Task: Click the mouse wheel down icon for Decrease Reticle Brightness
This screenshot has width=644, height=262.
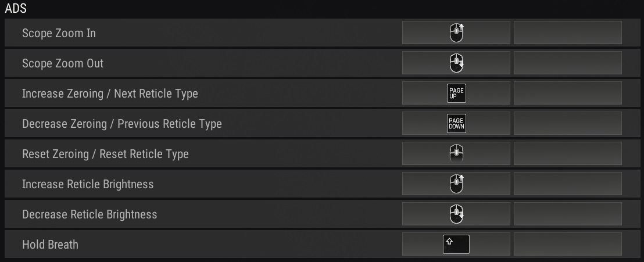Action: point(456,214)
